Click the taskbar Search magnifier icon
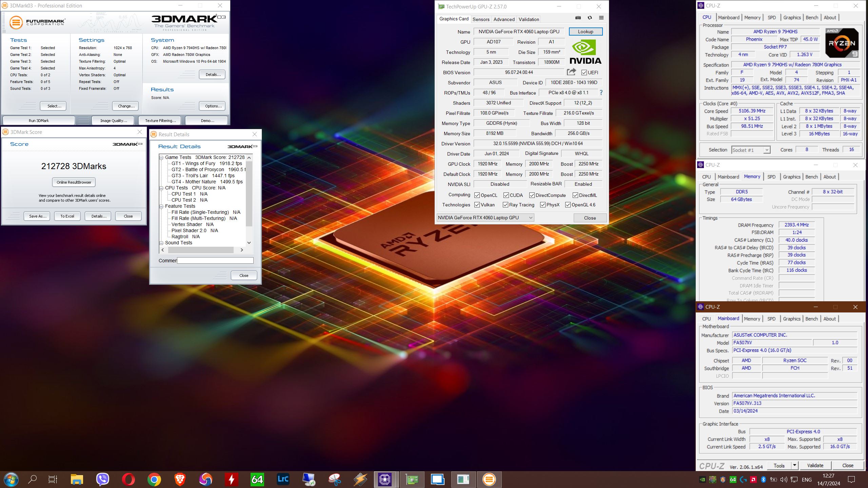868x488 pixels. [33, 480]
